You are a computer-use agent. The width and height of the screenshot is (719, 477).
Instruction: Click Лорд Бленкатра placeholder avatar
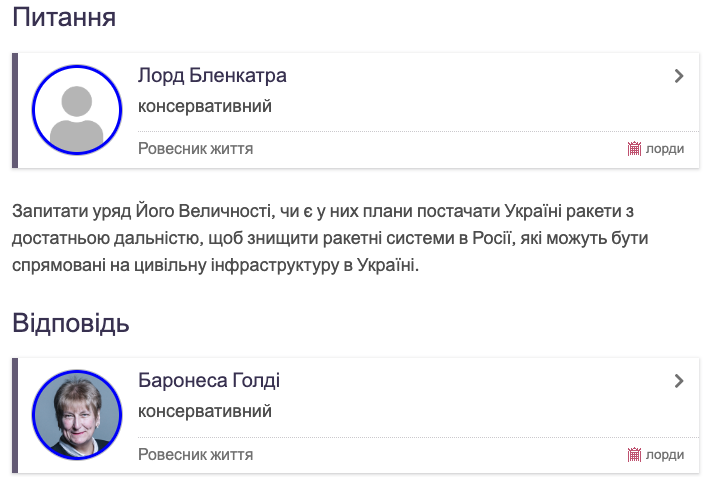click(x=77, y=110)
